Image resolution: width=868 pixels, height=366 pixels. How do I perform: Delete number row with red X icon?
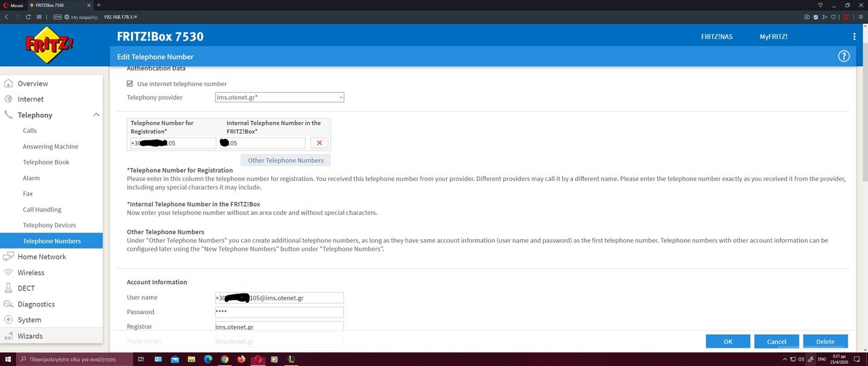click(319, 143)
